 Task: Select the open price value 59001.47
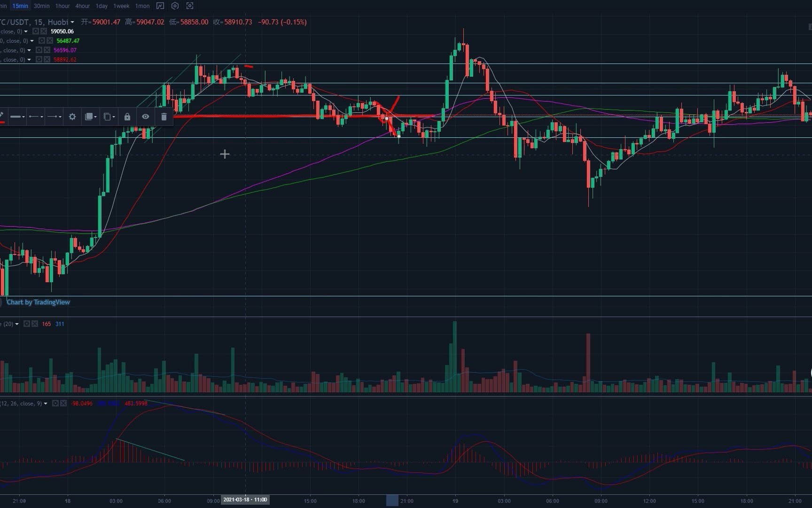[x=106, y=22]
